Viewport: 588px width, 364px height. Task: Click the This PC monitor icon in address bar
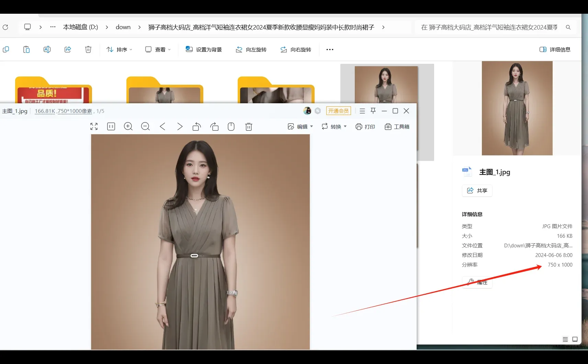(27, 27)
